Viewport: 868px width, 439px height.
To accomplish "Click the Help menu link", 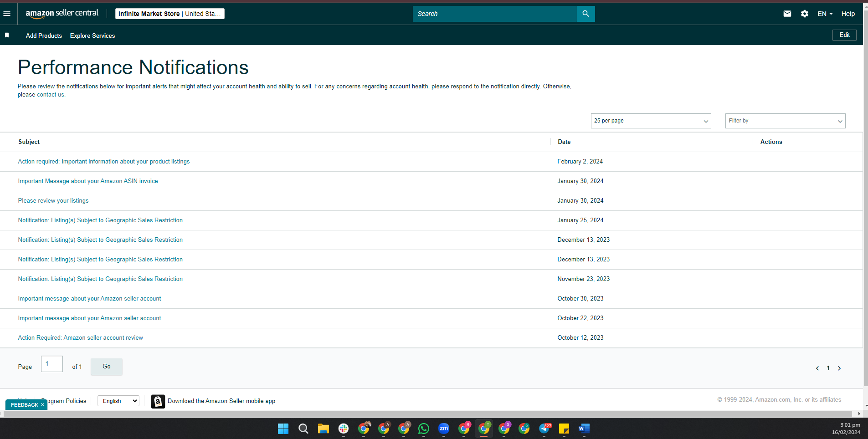I will 848,14.
